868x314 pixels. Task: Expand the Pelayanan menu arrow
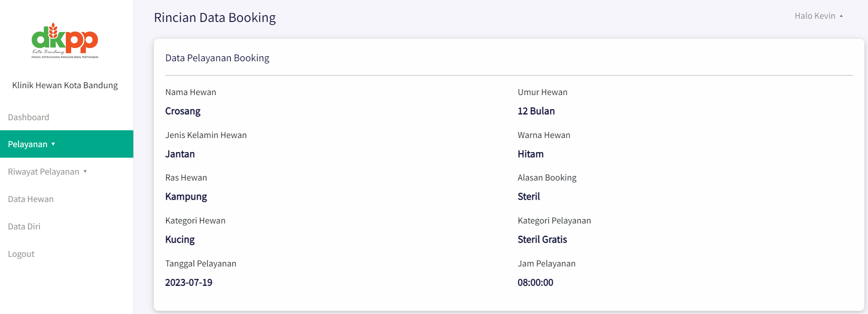[53, 144]
